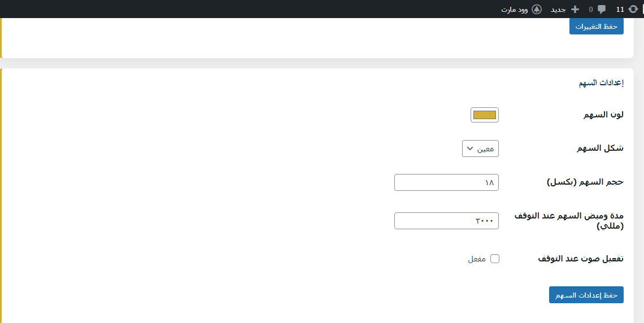Open the وود مارت admin bar menu
Viewport: 644px width, 323px height.
[x=514, y=10]
